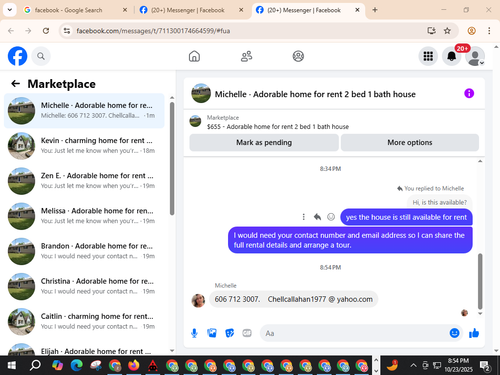Click Michelle's phone and email message

(x=293, y=299)
